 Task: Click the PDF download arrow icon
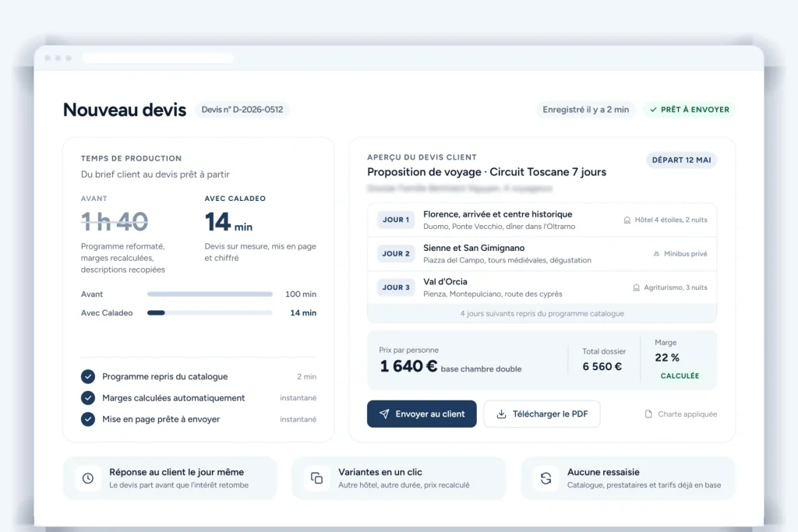pyautogui.click(x=501, y=414)
